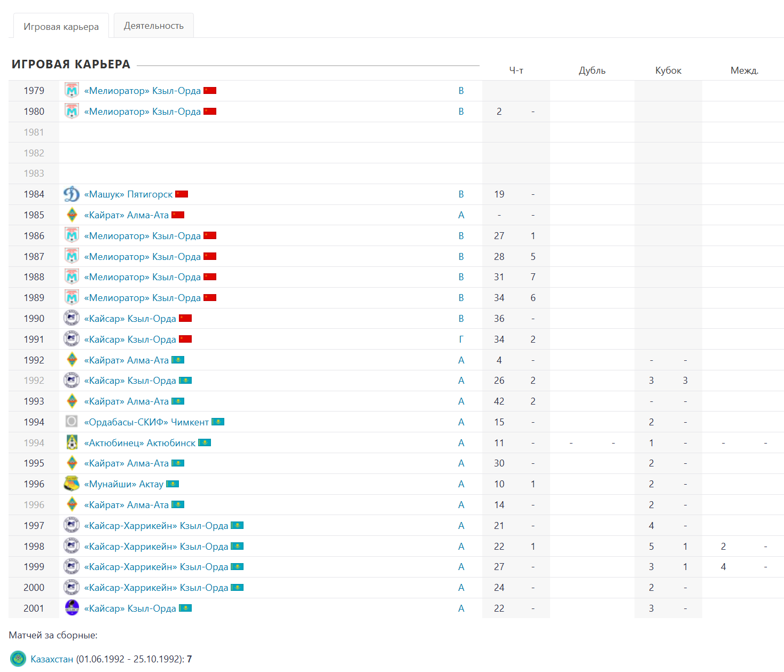Screen dimensions: 784x672
Task: Click Kazakhstan national team emblem icon
Action: coord(18,659)
